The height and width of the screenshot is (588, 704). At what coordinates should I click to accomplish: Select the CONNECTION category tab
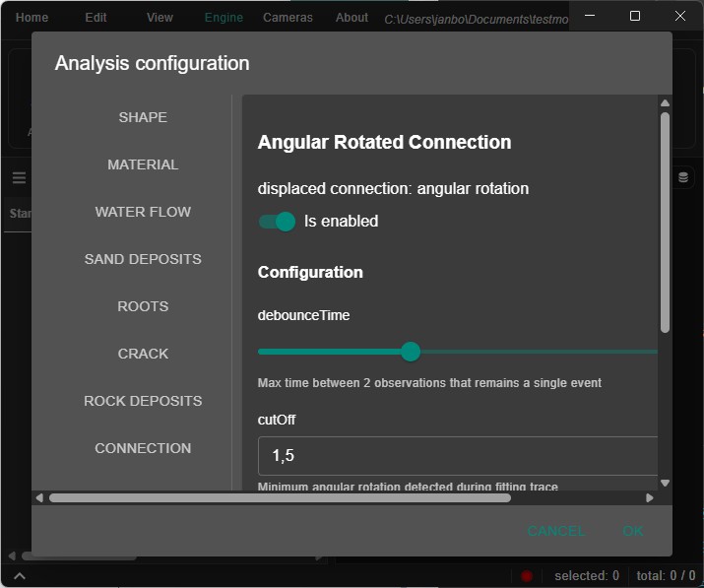143,448
